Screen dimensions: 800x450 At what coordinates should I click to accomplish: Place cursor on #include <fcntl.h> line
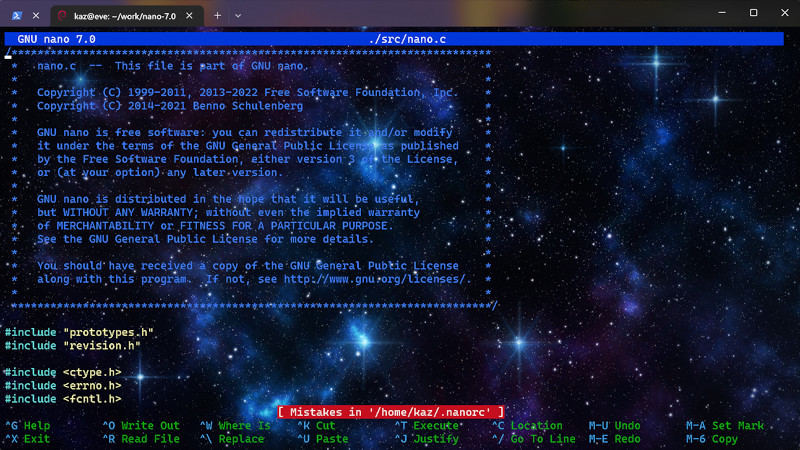coord(63,398)
